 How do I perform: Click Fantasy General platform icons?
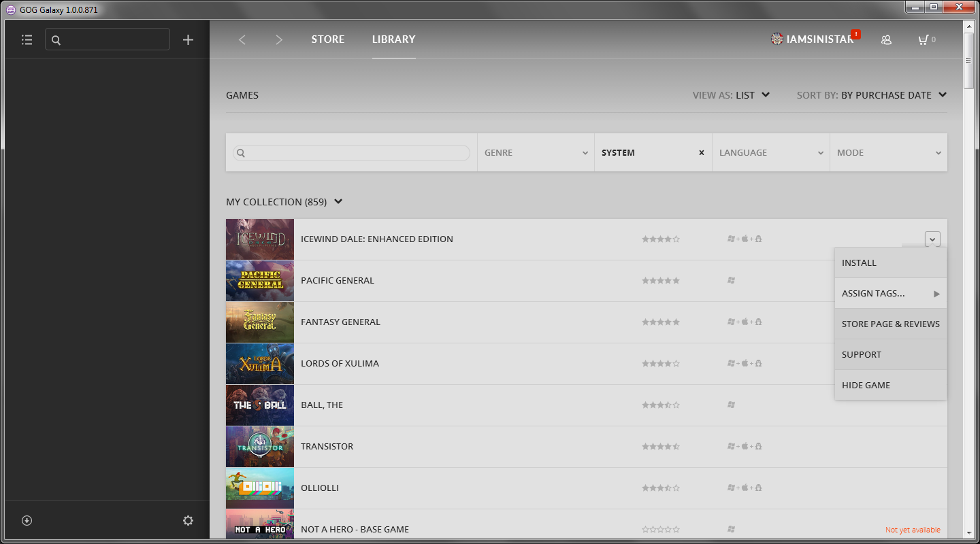point(745,322)
